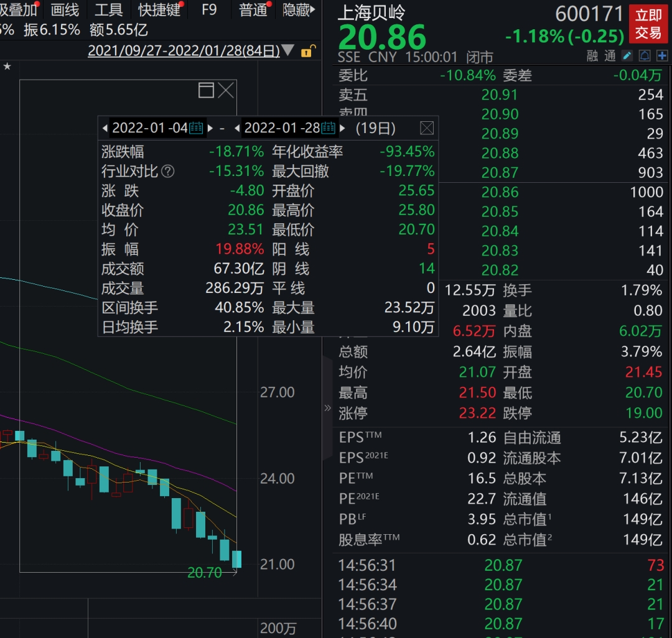The image size is (672, 638).
Task: Expand the date range dropdown triangle
Action: [288, 50]
